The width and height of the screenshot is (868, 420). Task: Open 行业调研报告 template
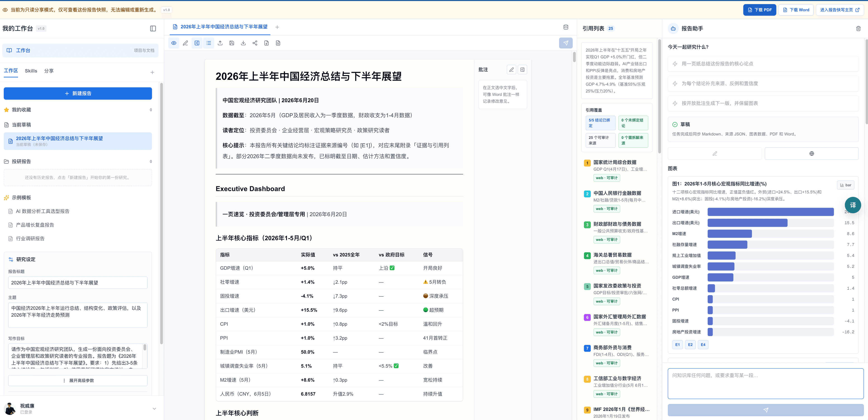(x=30, y=239)
